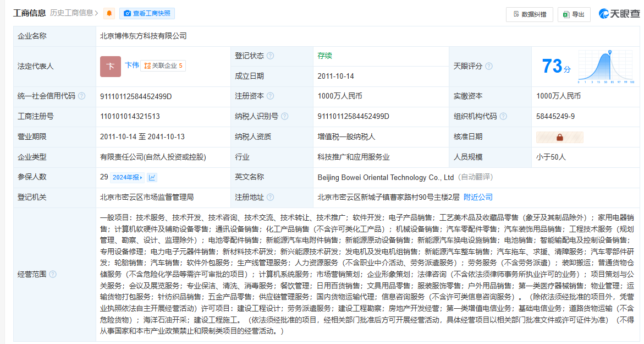Viewport: 644px width, 344px height.
Task: Select the address 北京市密云区新城子镇曹家路村90号主楼2层
Action: [x=388, y=197]
